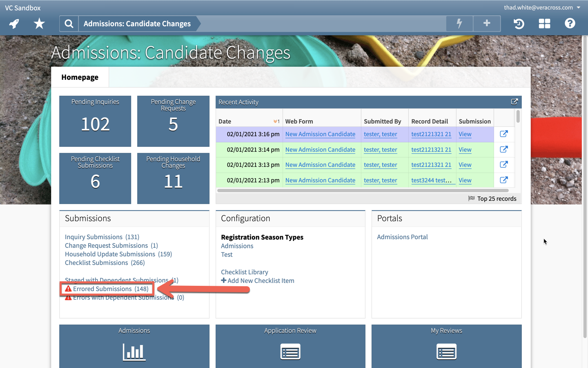Click the rocket launchpad icon
This screenshot has height=368, width=588.
tap(14, 24)
